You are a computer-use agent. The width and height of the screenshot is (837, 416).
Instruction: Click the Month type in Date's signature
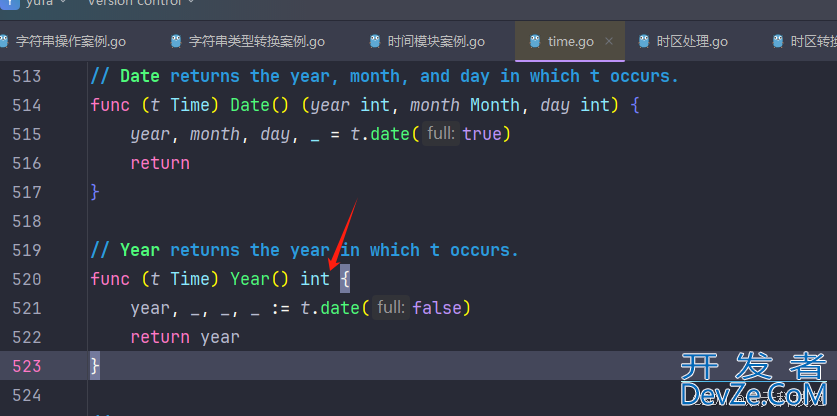tap(495, 105)
